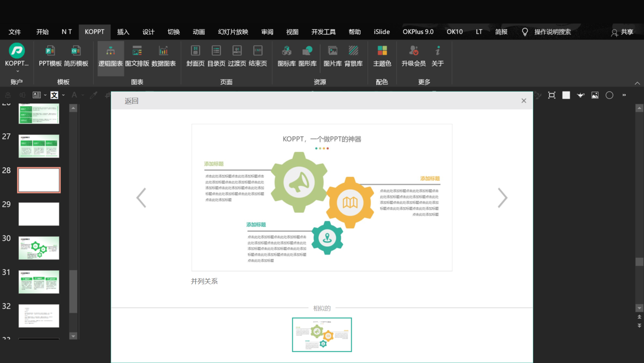Collapse the ribbon with the chevron arrow
This screenshot has width=644, height=363.
tap(637, 83)
